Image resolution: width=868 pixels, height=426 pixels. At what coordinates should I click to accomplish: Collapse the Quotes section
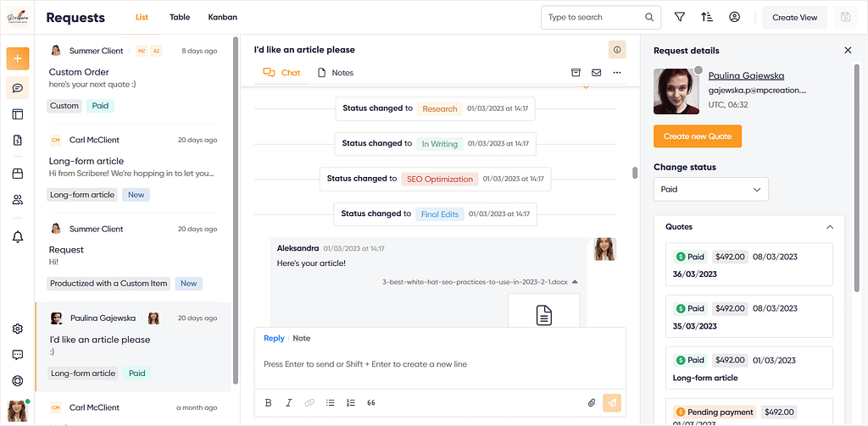click(829, 227)
